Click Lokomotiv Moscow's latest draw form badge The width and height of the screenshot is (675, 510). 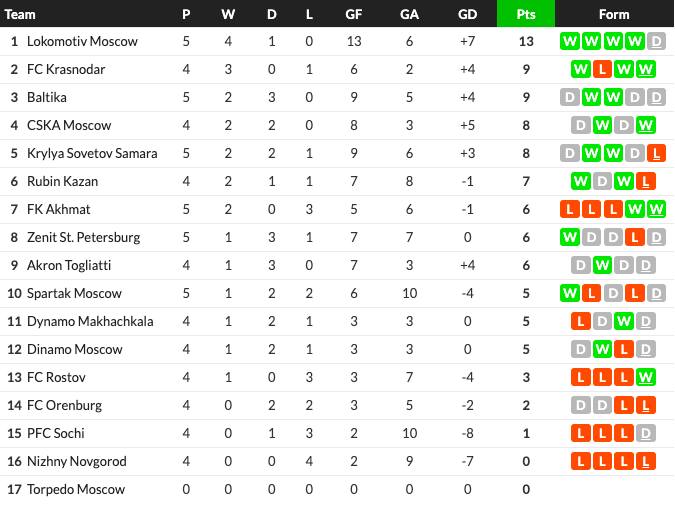click(x=656, y=41)
